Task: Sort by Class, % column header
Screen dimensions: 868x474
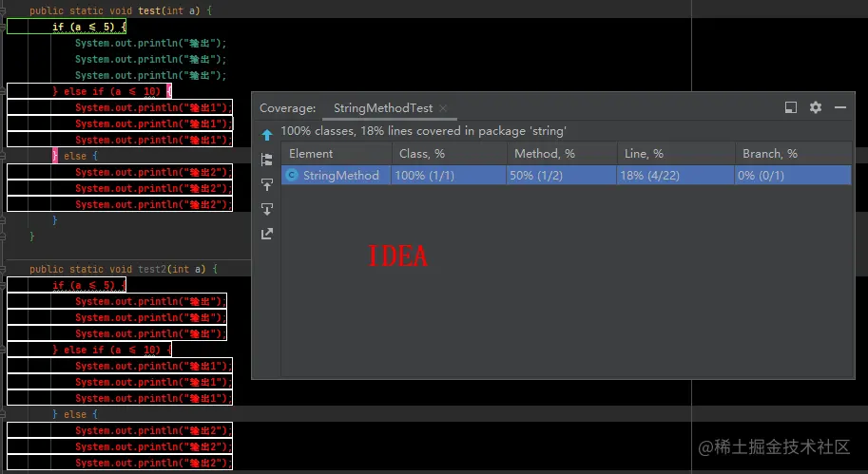Action: 449,153
